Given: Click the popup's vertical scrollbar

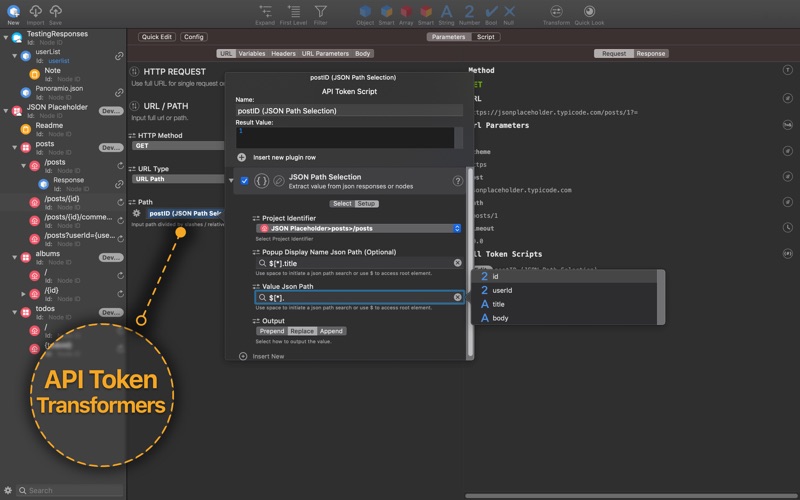Looking at the screenshot, I should point(470,262).
